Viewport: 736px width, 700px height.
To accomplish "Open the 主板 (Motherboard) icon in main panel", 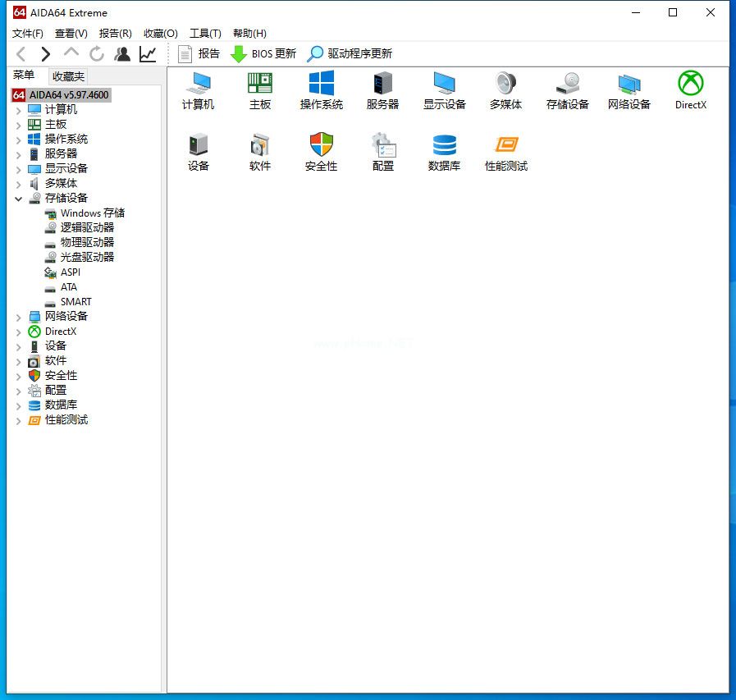I will 260,90.
